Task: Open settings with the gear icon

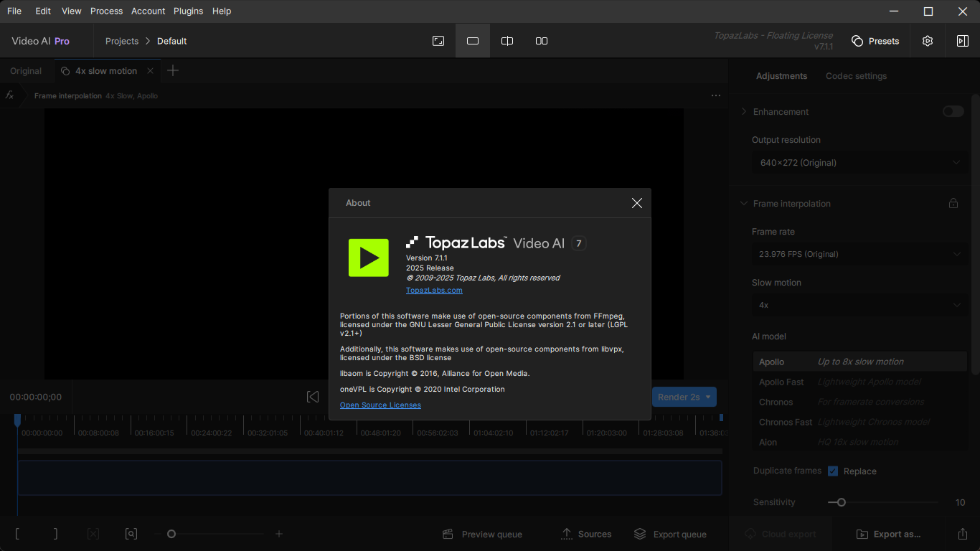Action: point(928,41)
